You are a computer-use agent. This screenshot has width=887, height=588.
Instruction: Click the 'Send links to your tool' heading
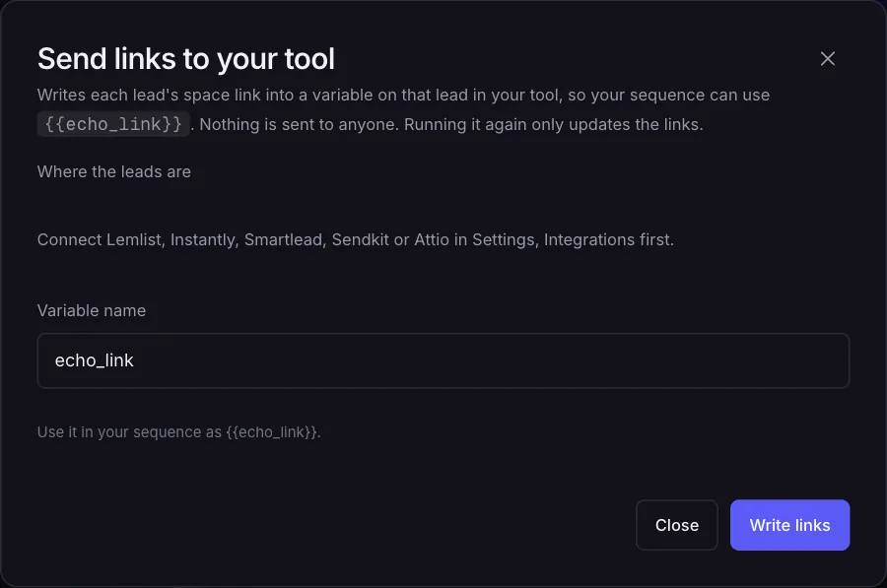tap(186, 59)
